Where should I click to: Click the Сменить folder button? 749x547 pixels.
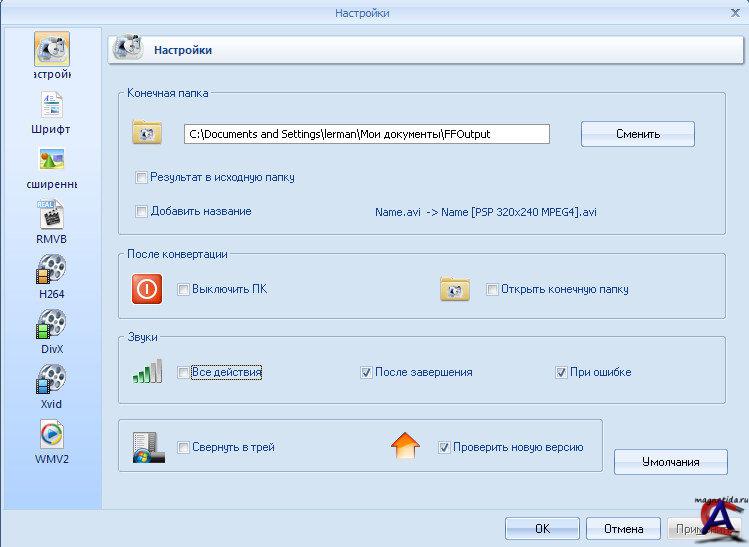(637, 134)
